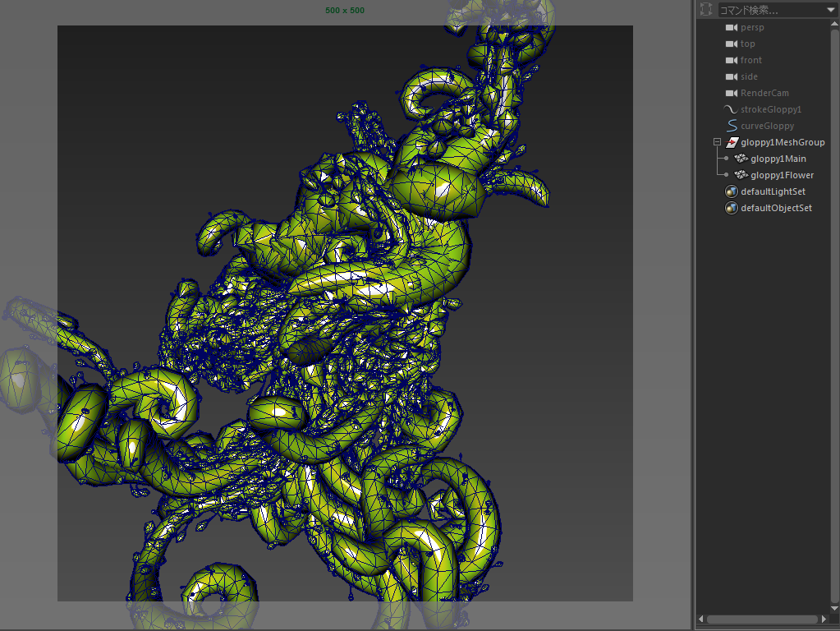Click the outliner scroll-left arrow
This screenshot has width=840, height=631.
(700, 619)
